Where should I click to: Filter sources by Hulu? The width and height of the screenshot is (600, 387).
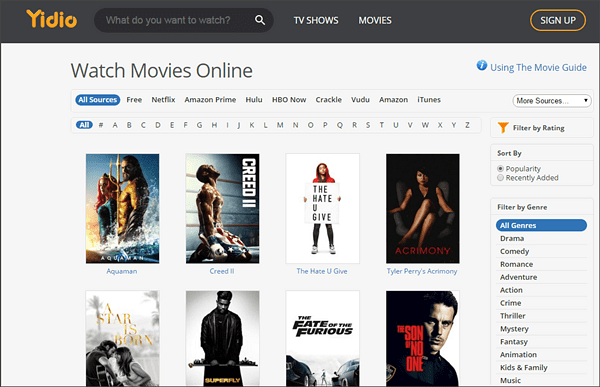tap(254, 100)
